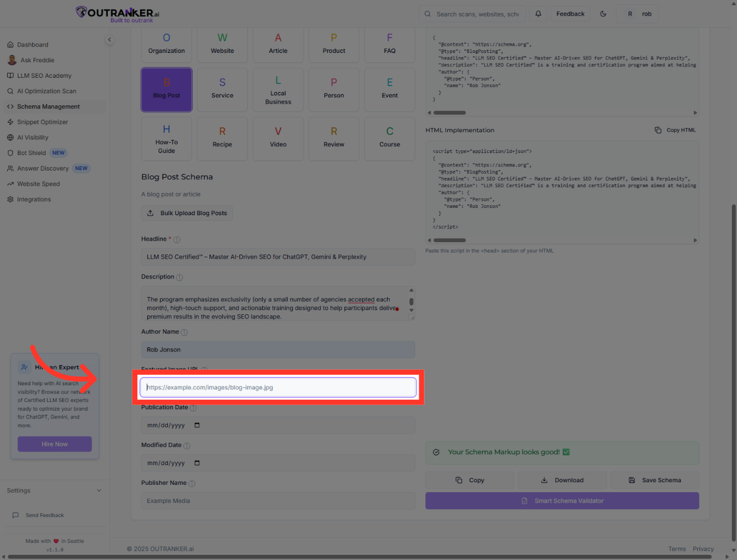
Task: Select the Event schema type
Action: point(390,90)
